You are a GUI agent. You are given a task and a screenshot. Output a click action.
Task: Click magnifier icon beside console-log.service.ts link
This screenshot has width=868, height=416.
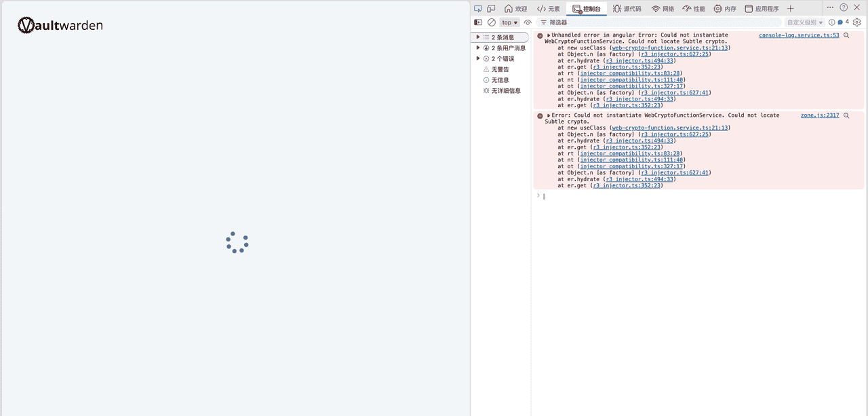(x=846, y=35)
